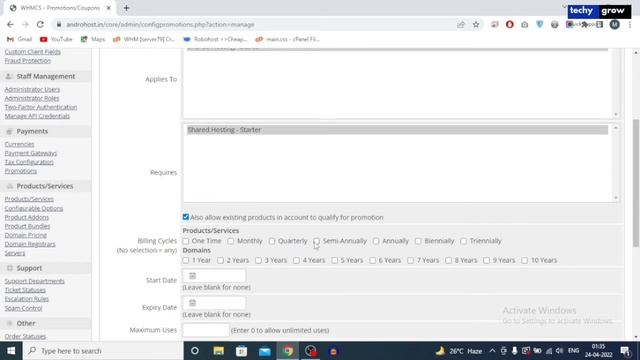640x360 pixels.
Task: Check the 2 Years domain option
Action: pyautogui.click(x=220, y=260)
